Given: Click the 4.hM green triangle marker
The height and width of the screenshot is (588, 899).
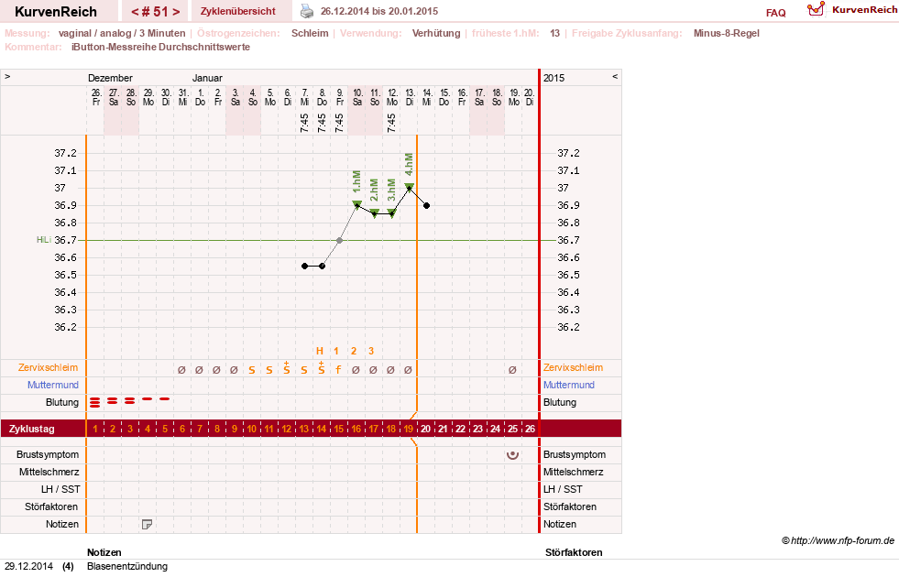Looking at the screenshot, I should pyautogui.click(x=410, y=187).
